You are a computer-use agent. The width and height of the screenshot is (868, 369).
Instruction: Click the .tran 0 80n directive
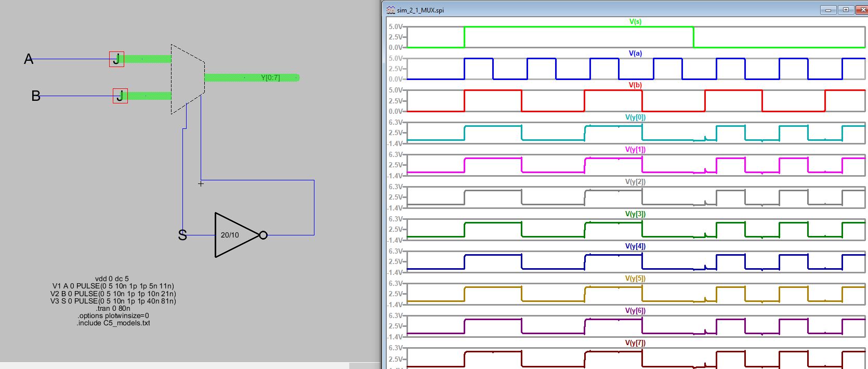[x=113, y=308]
